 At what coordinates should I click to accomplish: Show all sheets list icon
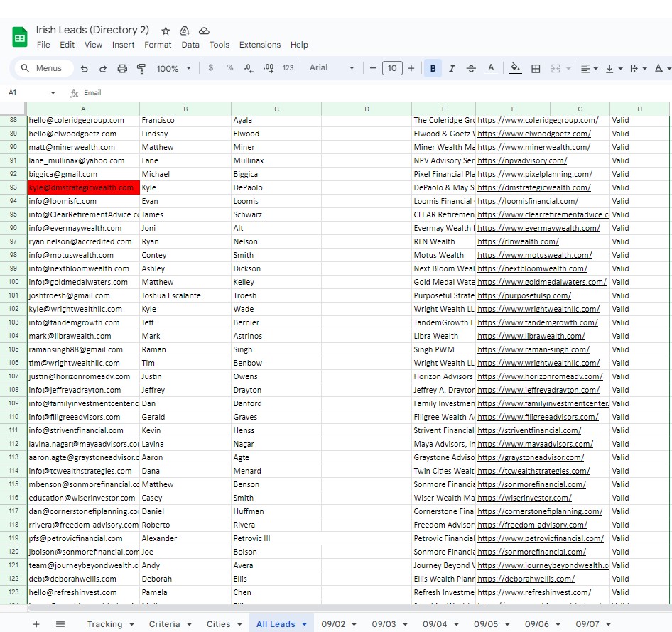click(60, 624)
